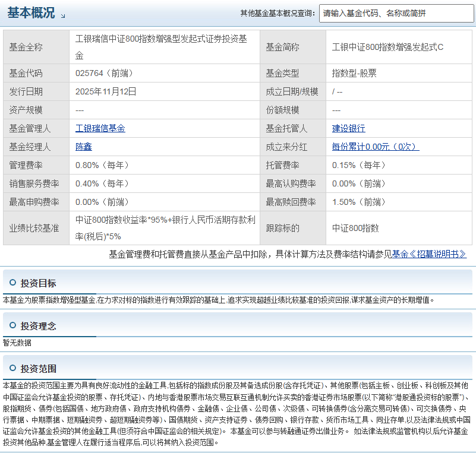The height and width of the screenshot is (453, 476).
Task: Open the 工银瑞信基金 fund manager link
Action: point(100,128)
